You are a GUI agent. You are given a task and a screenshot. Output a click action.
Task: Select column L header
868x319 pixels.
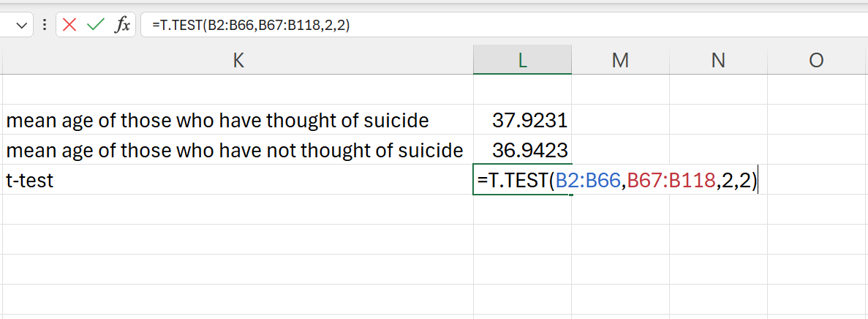click(x=522, y=60)
